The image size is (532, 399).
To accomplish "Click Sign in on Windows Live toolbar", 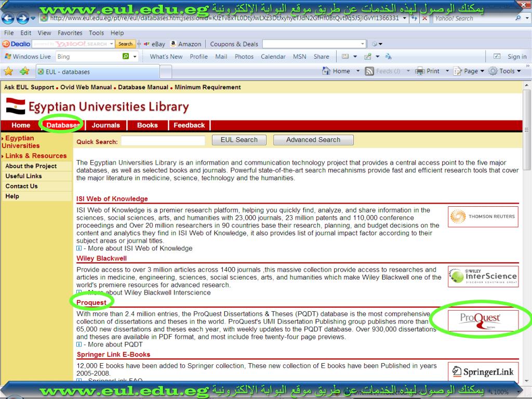I will [x=517, y=57].
